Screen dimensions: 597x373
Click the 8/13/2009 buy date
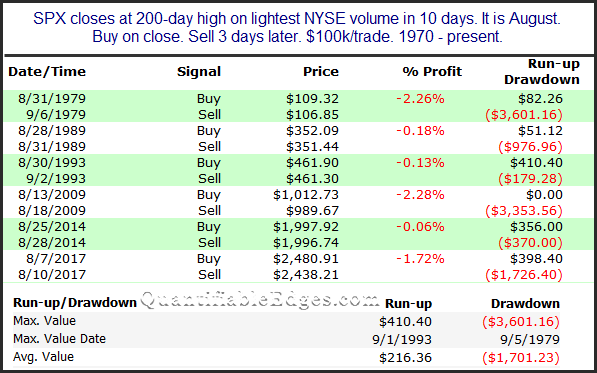pos(52,194)
